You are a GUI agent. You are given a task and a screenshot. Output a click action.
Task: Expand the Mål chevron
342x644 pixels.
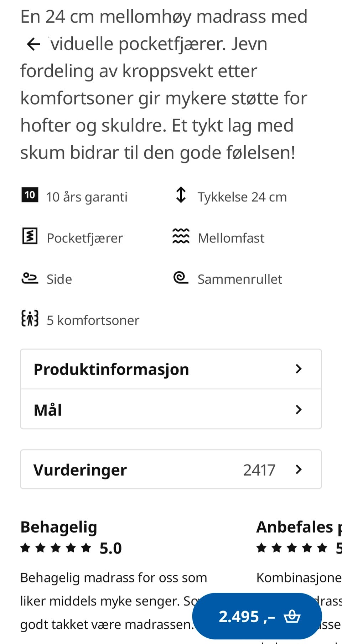point(299,409)
